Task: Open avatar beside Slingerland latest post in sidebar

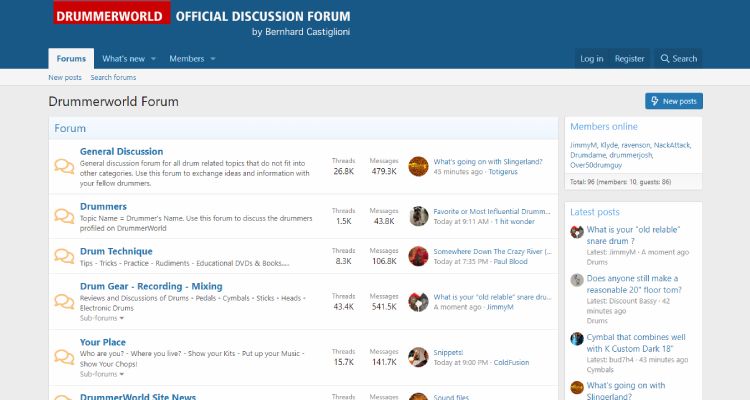Action: pyautogui.click(x=577, y=387)
